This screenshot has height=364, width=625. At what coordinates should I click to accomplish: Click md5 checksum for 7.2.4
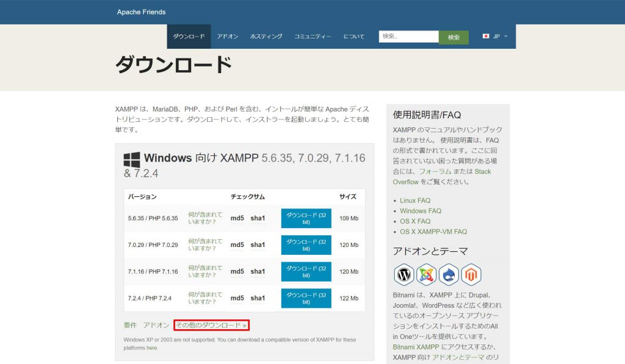point(237,298)
